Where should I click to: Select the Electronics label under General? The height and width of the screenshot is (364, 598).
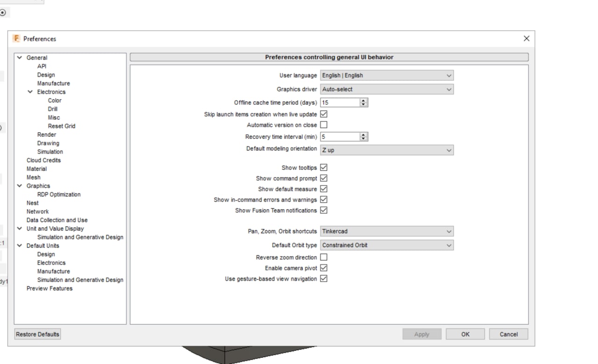pos(51,92)
